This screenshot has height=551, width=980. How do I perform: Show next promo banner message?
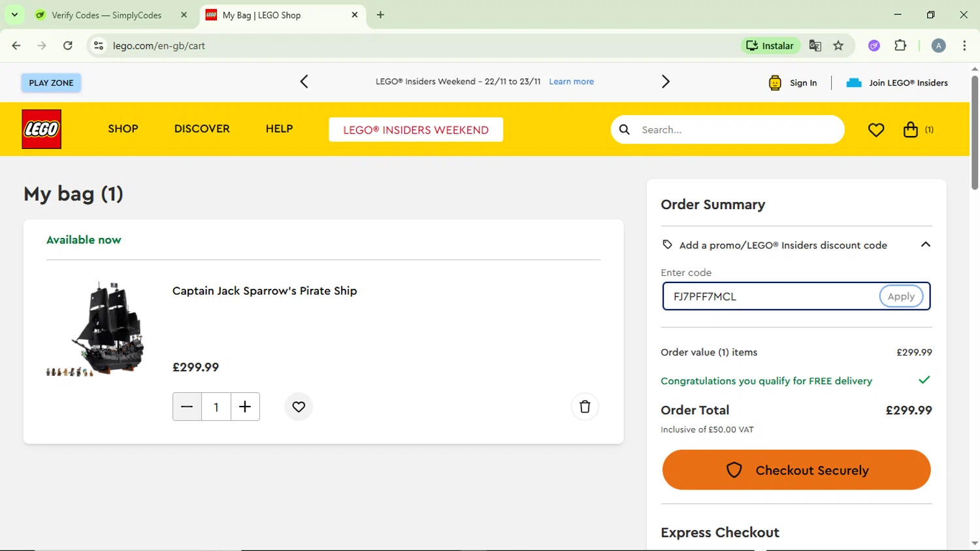point(665,82)
